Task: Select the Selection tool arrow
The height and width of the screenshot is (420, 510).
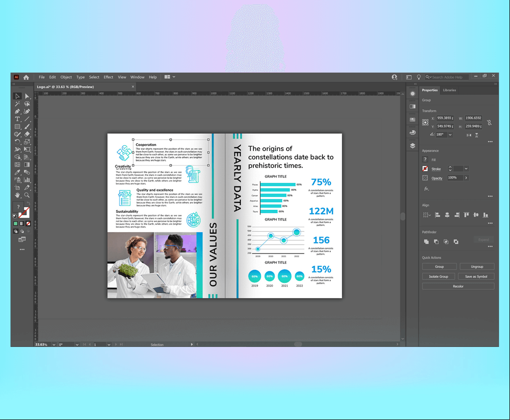Action: (17, 96)
